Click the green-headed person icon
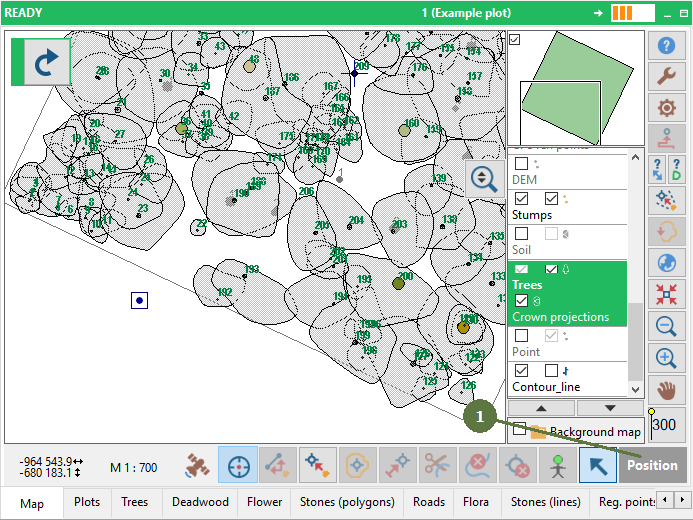Image resolution: width=693 pixels, height=520 pixels. pyautogui.click(x=558, y=465)
